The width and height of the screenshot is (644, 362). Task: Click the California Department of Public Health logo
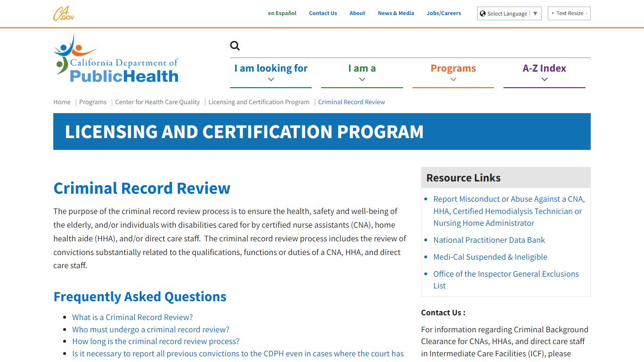pyautogui.click(x=116, y=58)
